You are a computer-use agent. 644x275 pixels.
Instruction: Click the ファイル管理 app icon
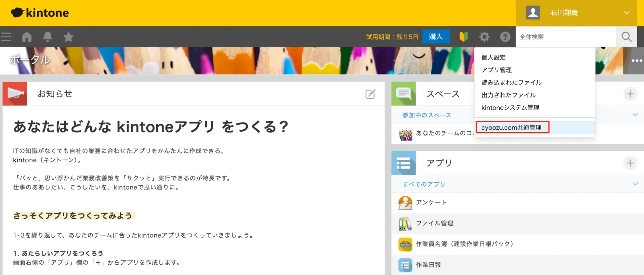click(405, 224)
